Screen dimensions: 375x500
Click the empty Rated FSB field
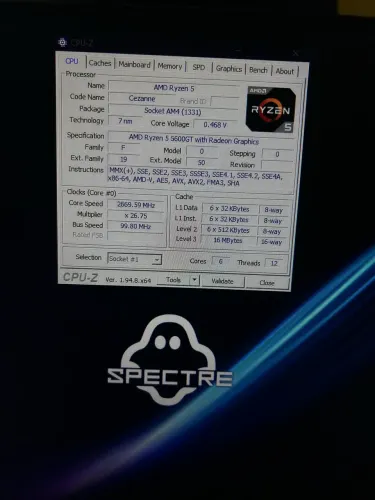(136, 236)
